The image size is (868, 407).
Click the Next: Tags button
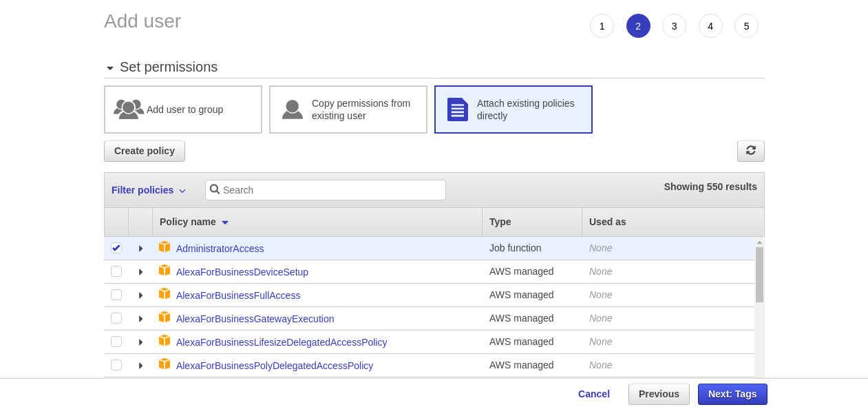click(732, 394)
